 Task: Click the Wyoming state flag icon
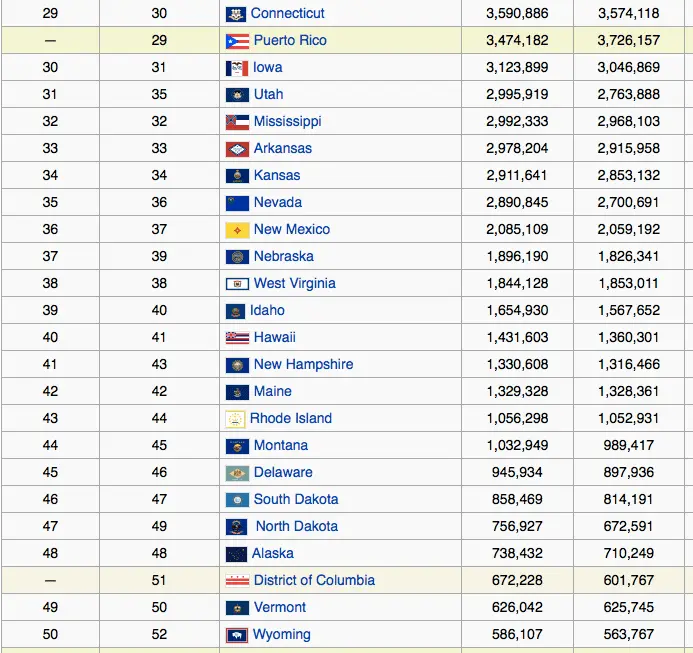pos(237,635)
